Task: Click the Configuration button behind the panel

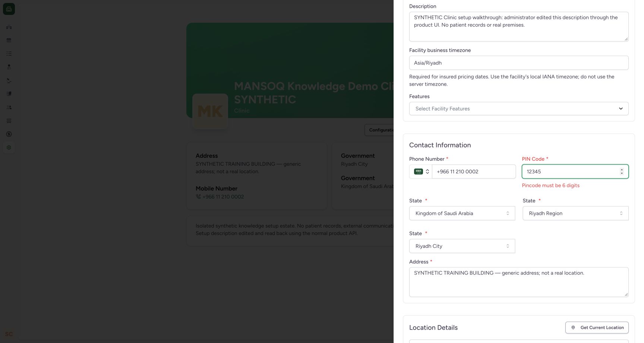Action: point(379,130)
